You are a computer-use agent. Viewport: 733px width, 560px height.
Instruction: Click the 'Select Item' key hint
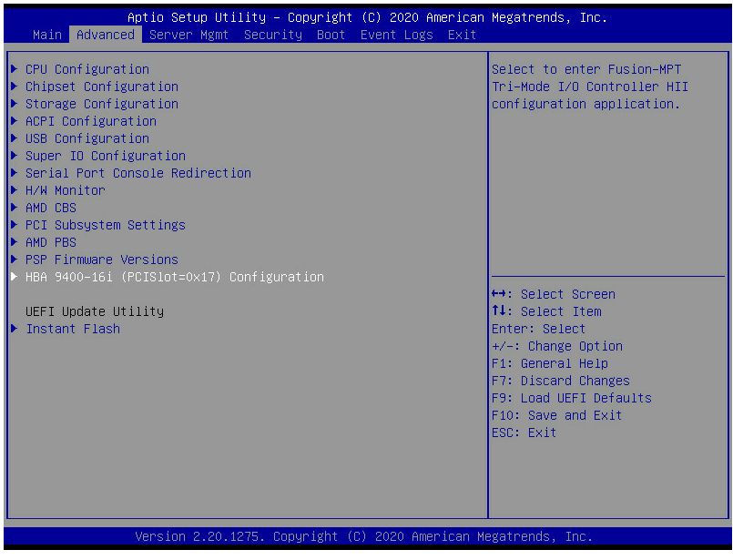(546, 311)
